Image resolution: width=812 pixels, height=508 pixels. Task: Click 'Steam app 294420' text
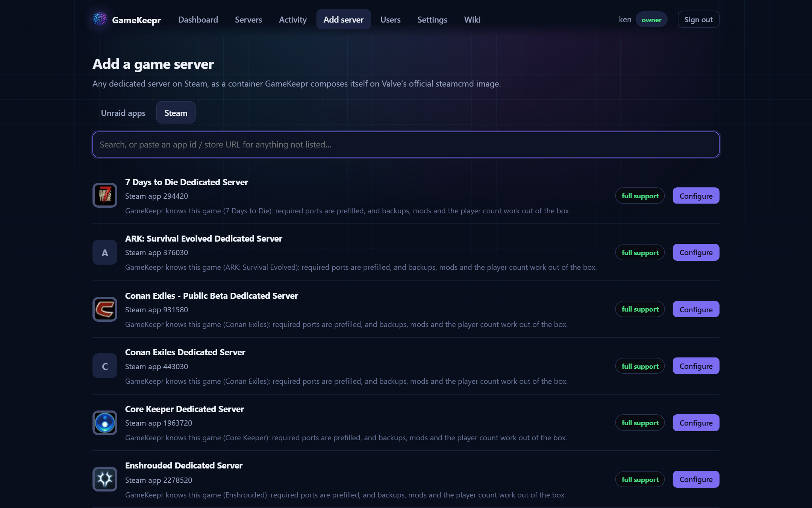156,196
